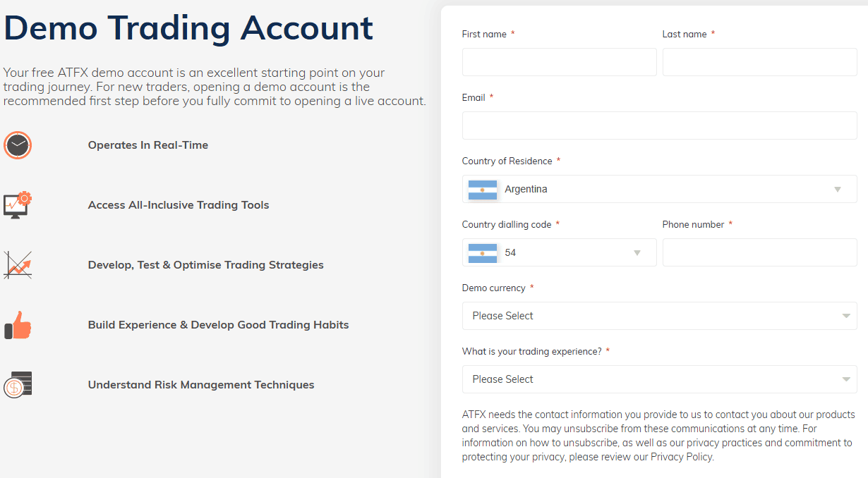Screen dimensions: 868x478
Task: Open the Demo currency selector
Action: (x=659, y=316)
